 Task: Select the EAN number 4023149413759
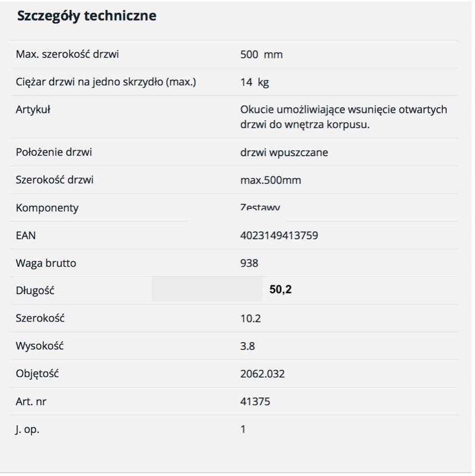coord(279,236)
